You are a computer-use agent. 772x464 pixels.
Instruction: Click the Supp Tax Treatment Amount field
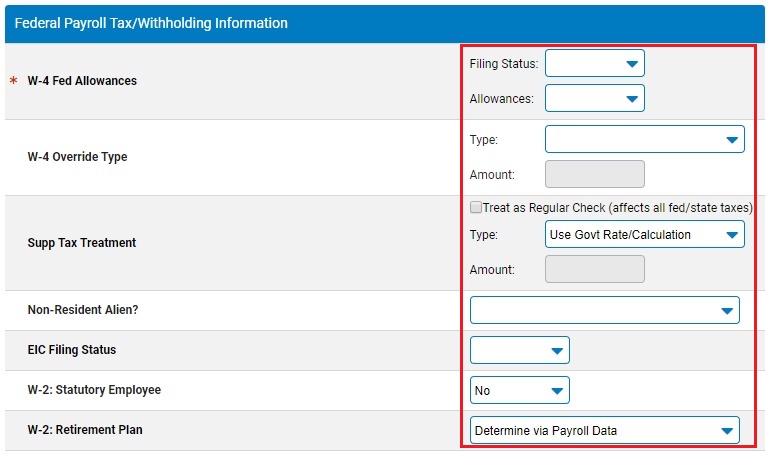(594, 269)
